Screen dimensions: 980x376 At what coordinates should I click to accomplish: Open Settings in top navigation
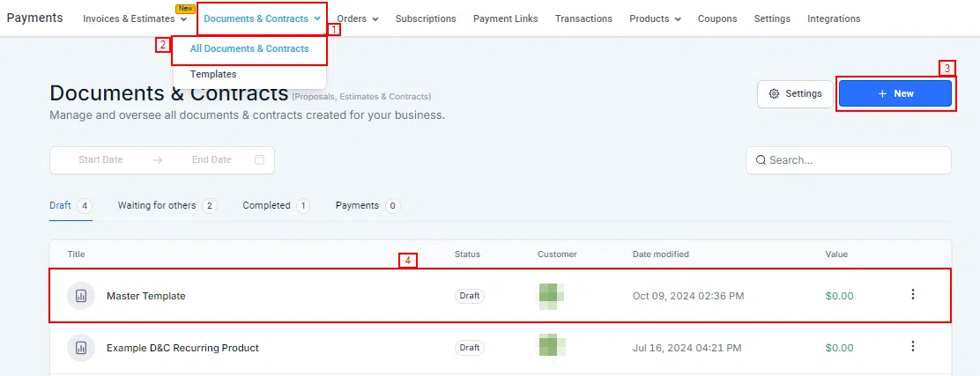772,18
